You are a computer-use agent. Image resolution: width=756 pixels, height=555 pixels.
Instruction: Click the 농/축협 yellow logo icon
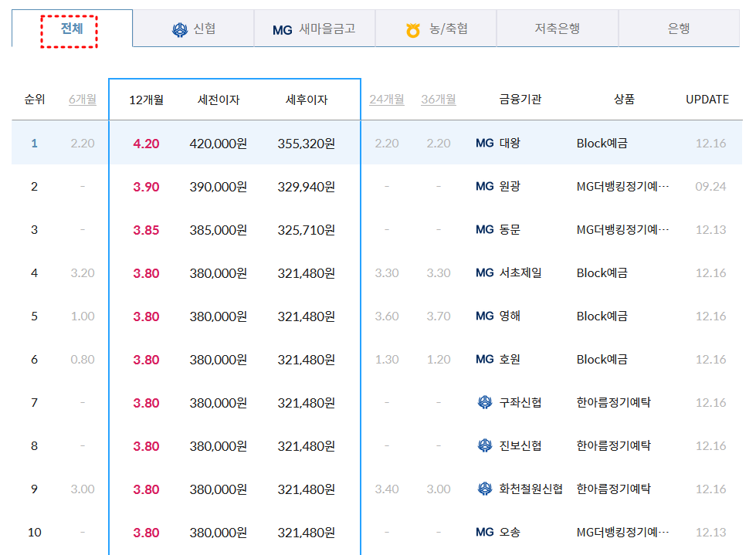click(x=413, y=30)
